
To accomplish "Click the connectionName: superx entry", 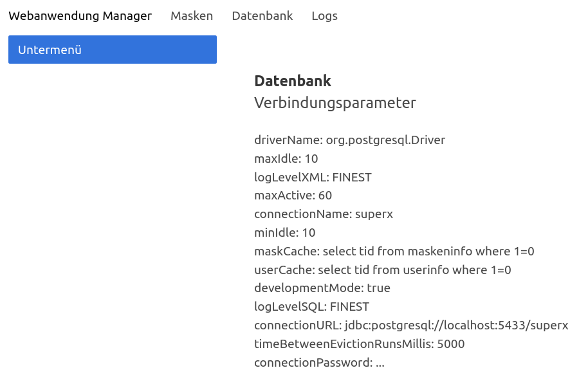I will coord(323,214).
